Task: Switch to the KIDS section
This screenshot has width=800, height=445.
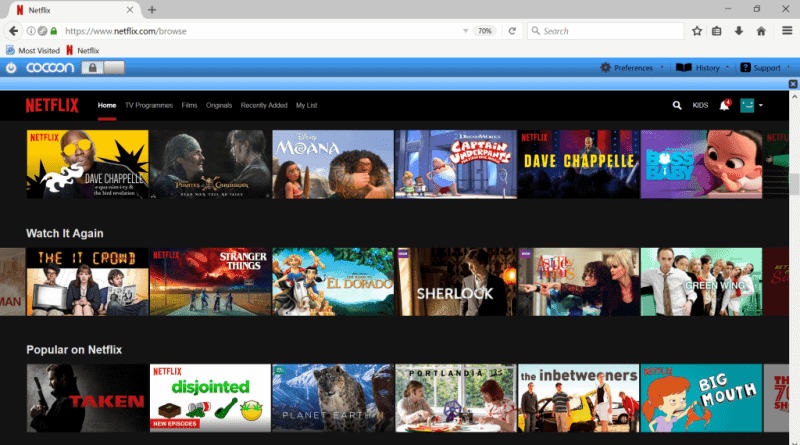Action: 700,106
